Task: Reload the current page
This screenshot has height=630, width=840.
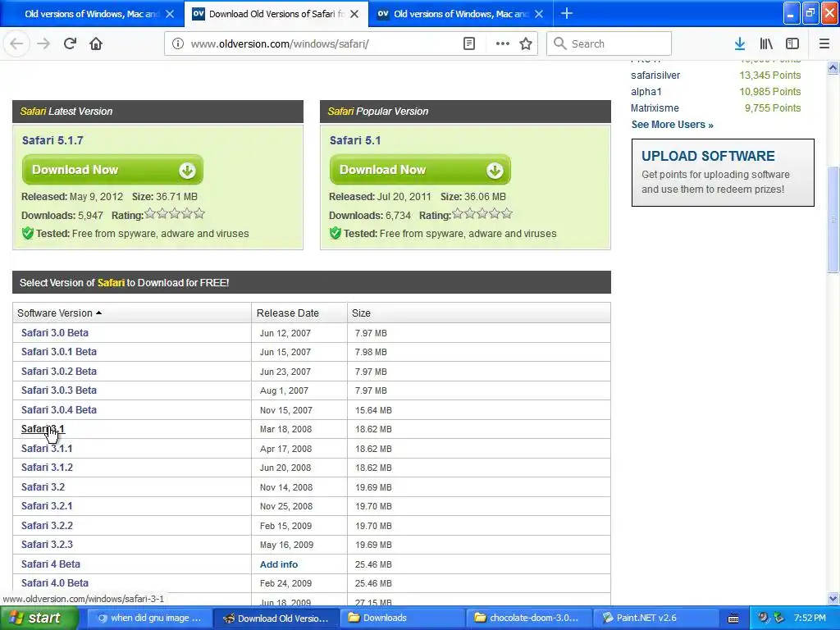Action: coord(71,43)
